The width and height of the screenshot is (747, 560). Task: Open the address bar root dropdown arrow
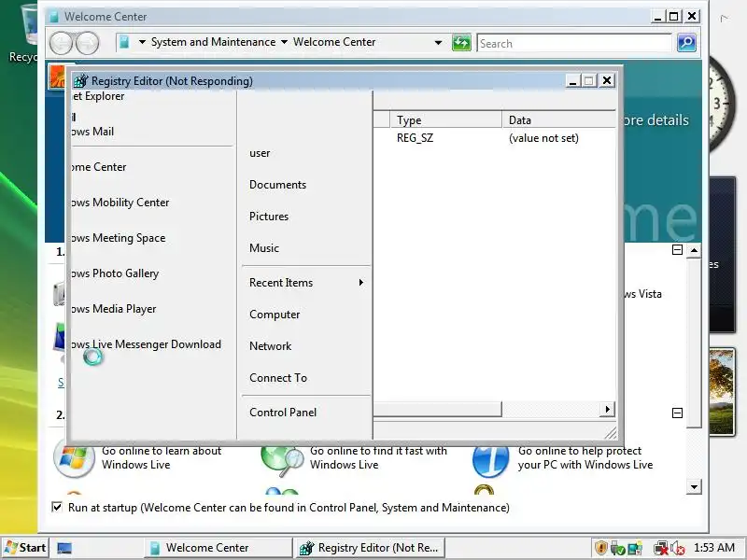point(142,42)
